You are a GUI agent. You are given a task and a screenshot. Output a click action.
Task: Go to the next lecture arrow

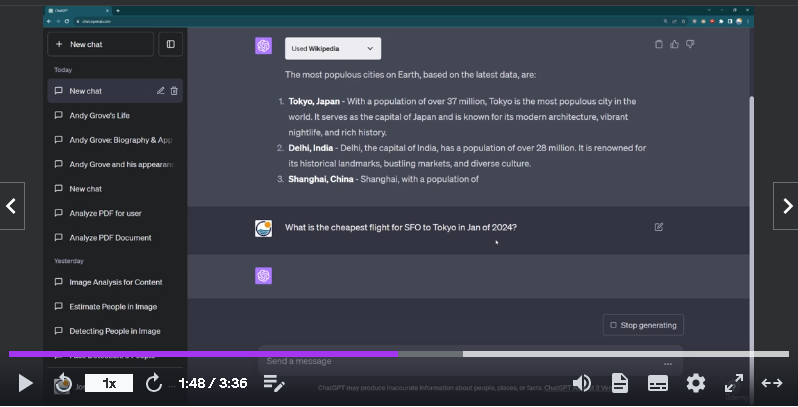coord(786,206)
